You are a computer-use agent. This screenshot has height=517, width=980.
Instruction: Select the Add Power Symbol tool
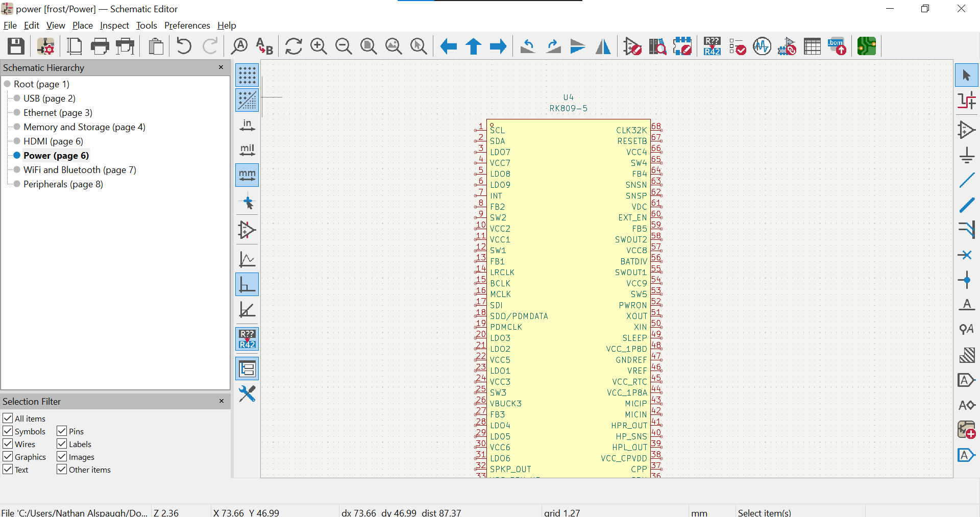966,155
